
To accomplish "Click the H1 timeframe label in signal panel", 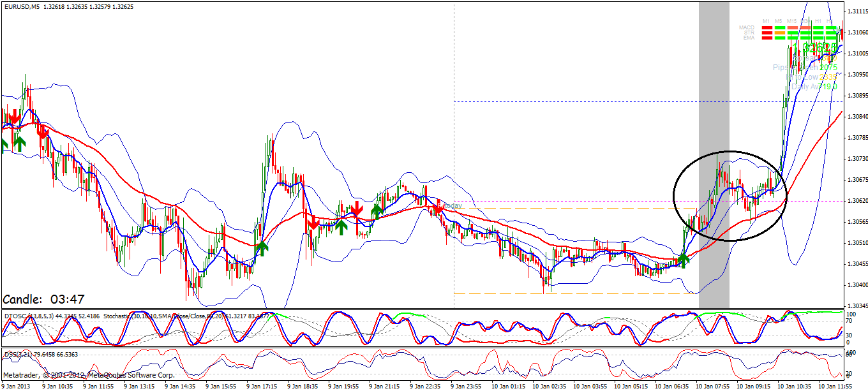I will [x=818, y=21].
